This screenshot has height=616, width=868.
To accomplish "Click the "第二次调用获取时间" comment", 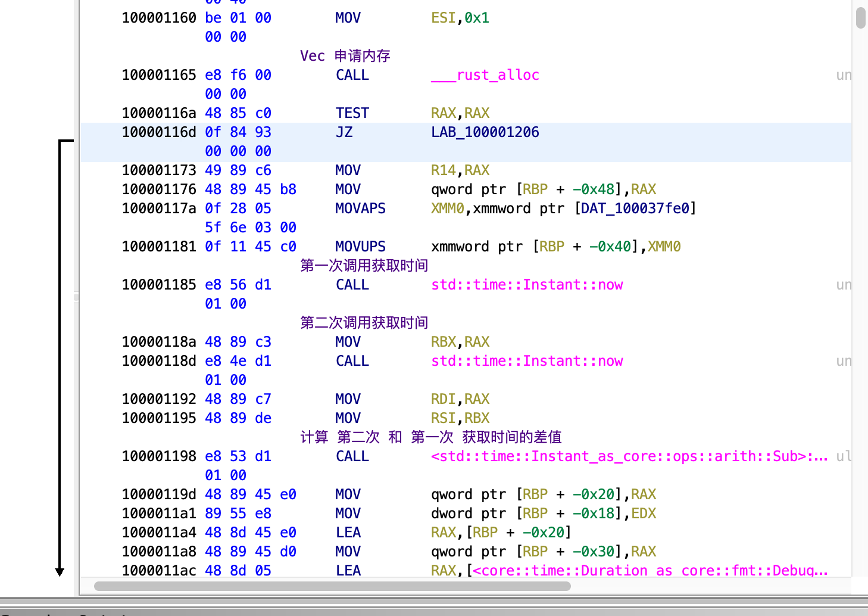I will coord(364,323).
